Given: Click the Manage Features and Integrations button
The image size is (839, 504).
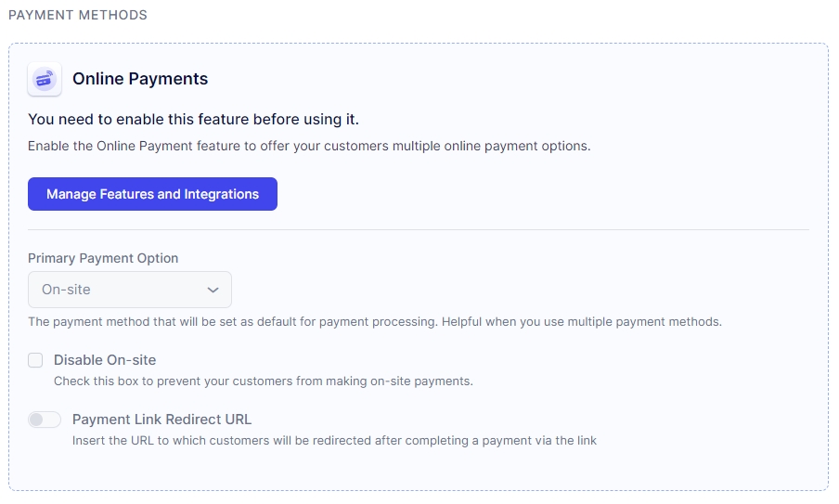Looking at the screenshot, I should click(152, 194).
